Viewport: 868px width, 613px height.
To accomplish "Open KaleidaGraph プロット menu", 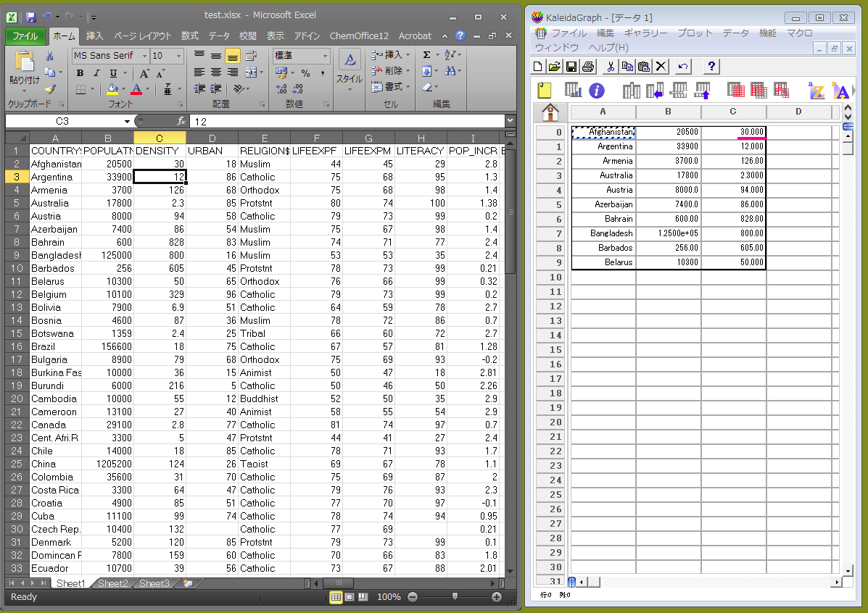I will (x=695, y=33).
